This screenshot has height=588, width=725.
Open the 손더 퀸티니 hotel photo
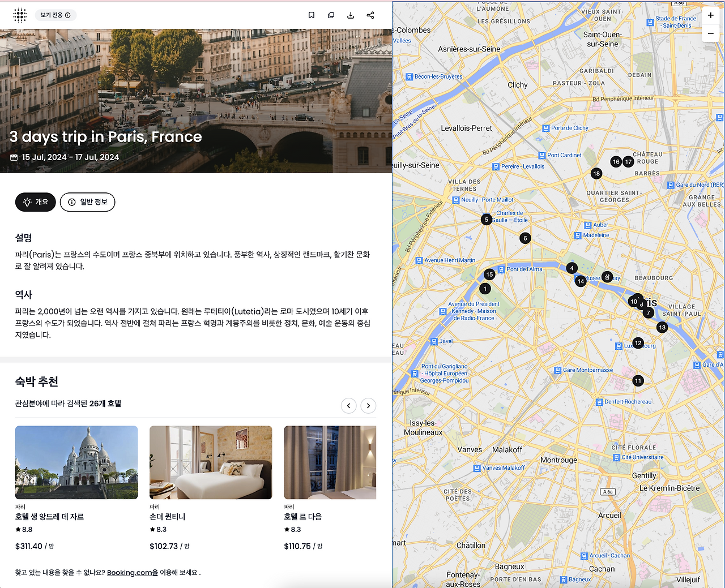(211, 462)
